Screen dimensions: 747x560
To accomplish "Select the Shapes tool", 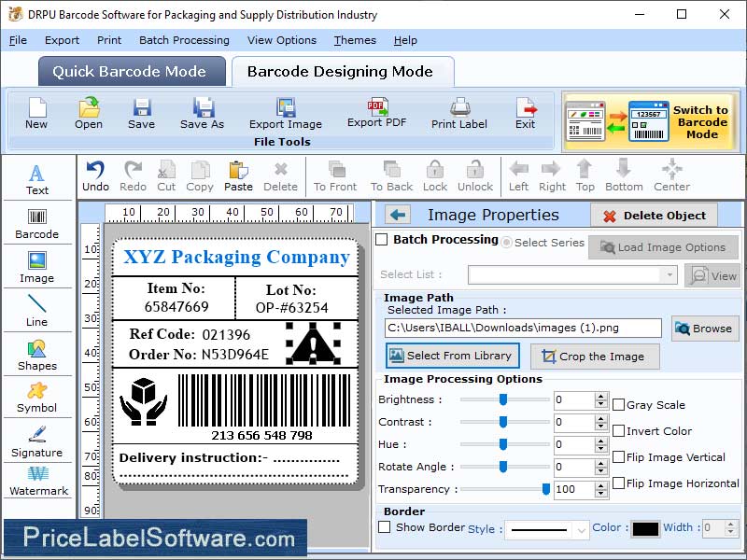I will coord(36,355).
